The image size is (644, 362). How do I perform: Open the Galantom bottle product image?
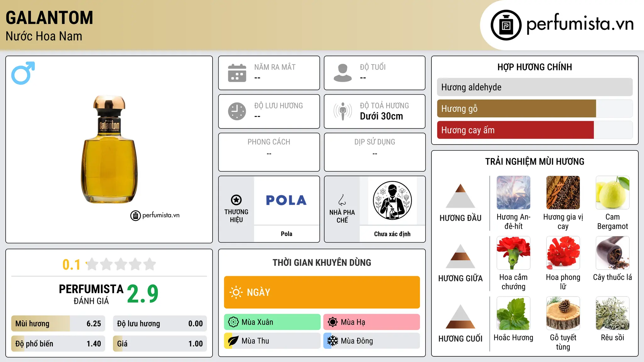pos(109,150)
